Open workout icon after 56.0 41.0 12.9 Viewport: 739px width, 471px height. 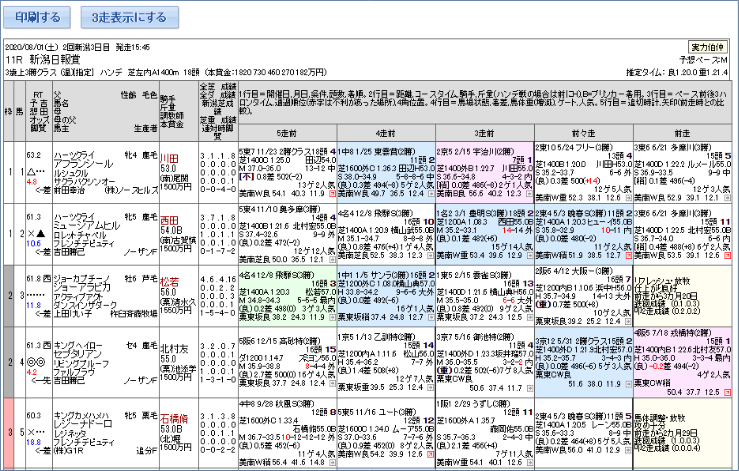tap(628, 450)
